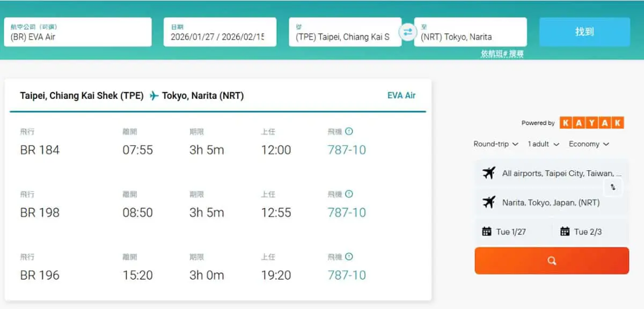The height and width of the screenshot is (309, 644).
Task: Click info icon next to BR 198 aircraft
Action: pyautogui.click(x=349, y=194)
